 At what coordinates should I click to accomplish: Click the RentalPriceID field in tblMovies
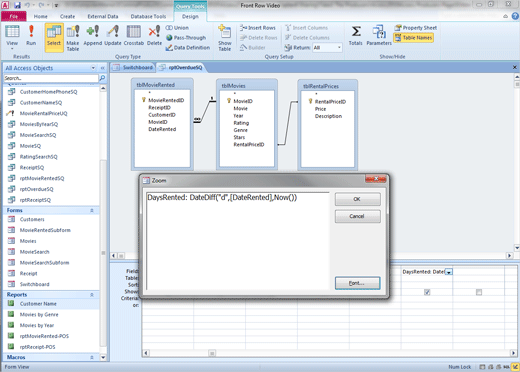249,144
